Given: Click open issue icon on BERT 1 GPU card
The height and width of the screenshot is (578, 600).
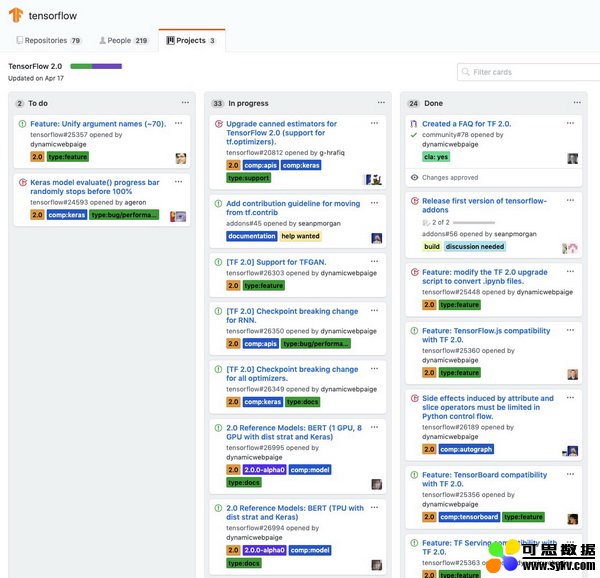Looking at the screenshot, I should point(218,428).
